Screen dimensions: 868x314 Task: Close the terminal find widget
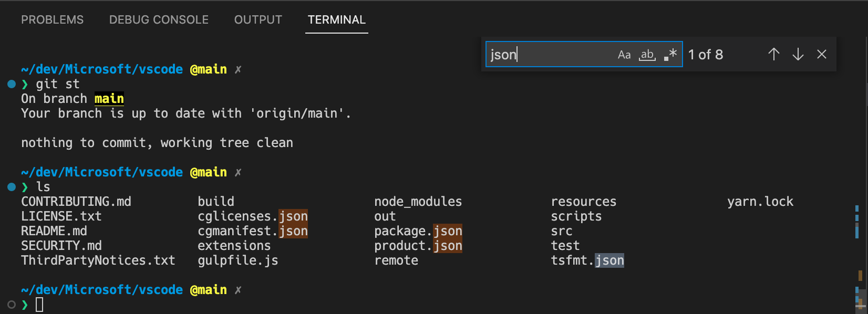[x=822, y=54]
